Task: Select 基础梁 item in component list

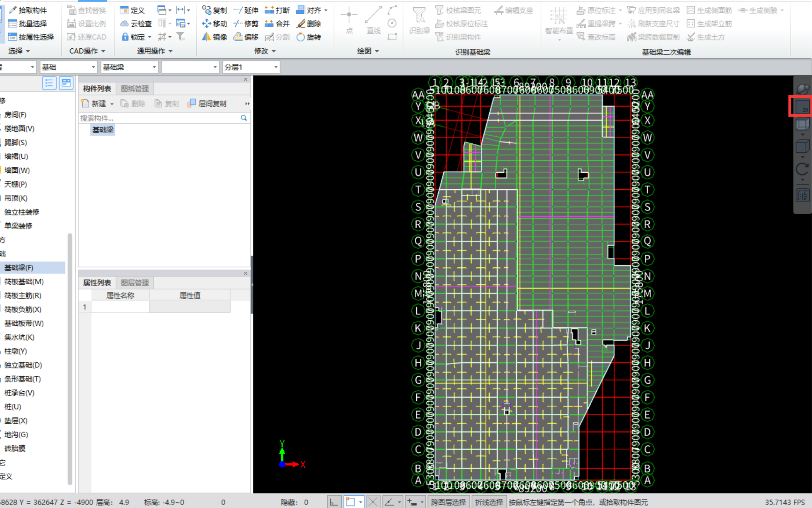Action: coord(103,130)
